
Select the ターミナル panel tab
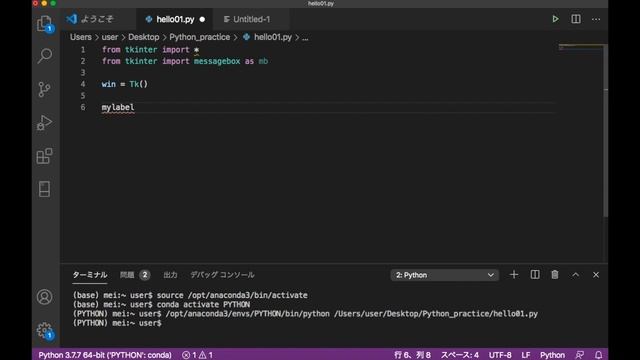click(x=90, y=275)
